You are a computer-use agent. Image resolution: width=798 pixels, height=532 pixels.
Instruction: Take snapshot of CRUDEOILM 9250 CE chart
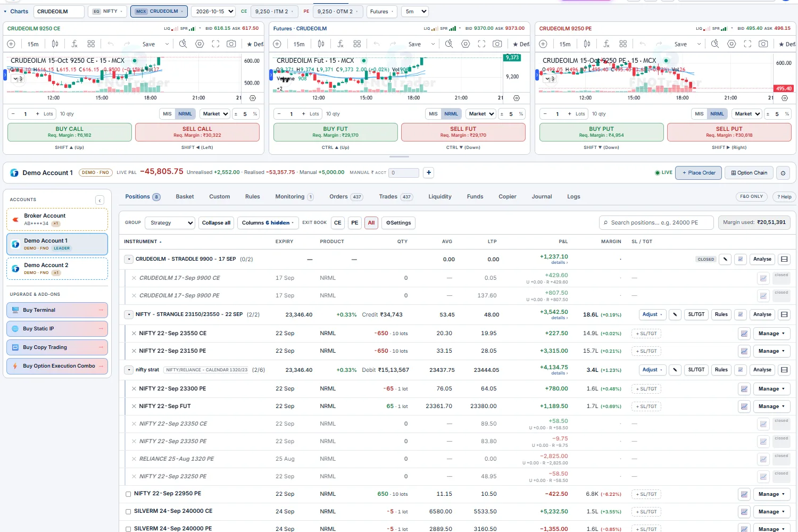pyautogui.click(x=231, y=44)
